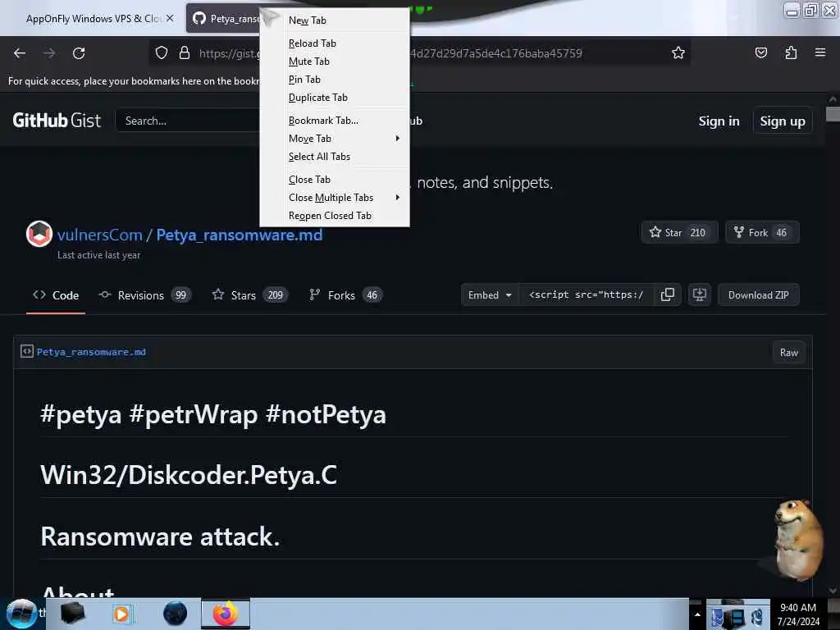Open the Firefox extensions puzzle icon
840x630 pixels.
coord(791,53)
